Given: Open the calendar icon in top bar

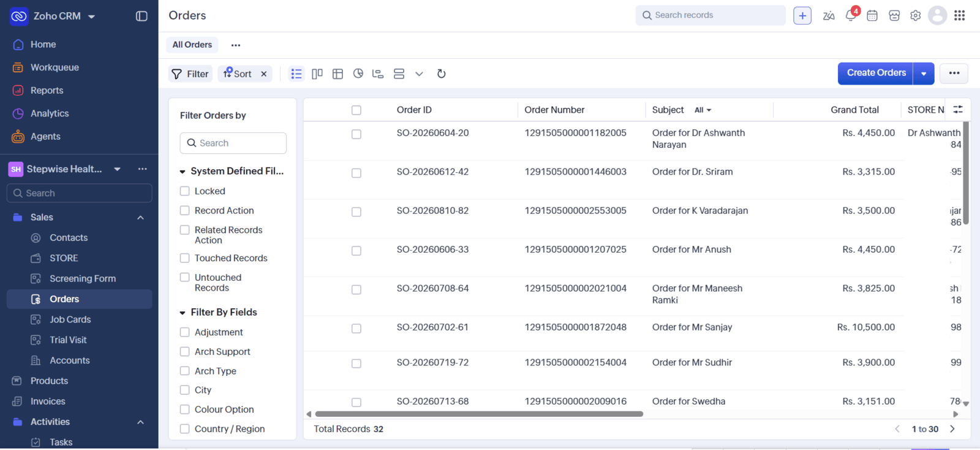Looking at the screenshot, I should [872, 16].
